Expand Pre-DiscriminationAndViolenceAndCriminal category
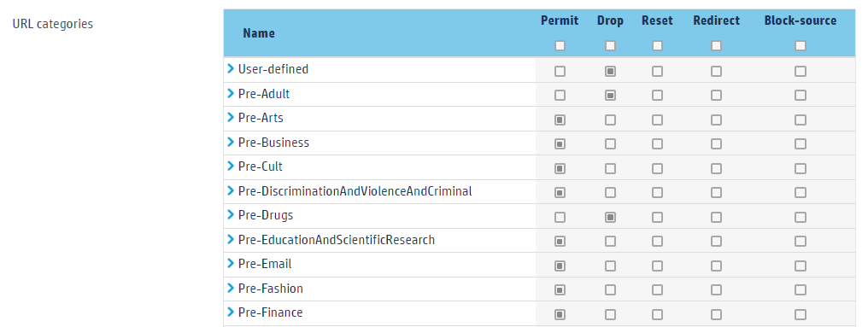This screenshot has width=868, height=327. [231, 191]
